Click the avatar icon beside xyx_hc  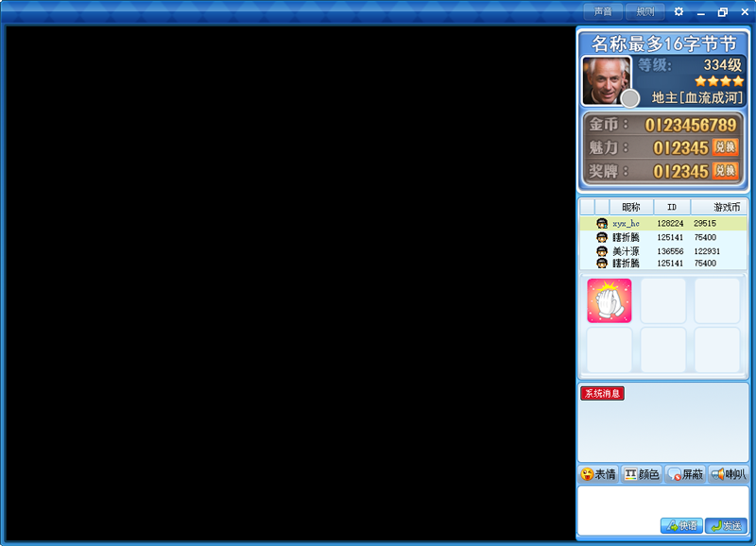coord(602,223)
